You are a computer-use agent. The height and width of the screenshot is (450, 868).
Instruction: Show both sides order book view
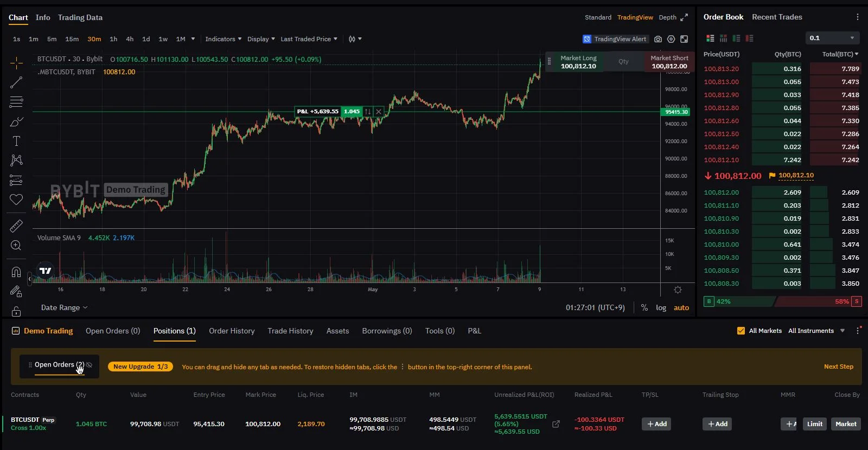click(710, 38)
